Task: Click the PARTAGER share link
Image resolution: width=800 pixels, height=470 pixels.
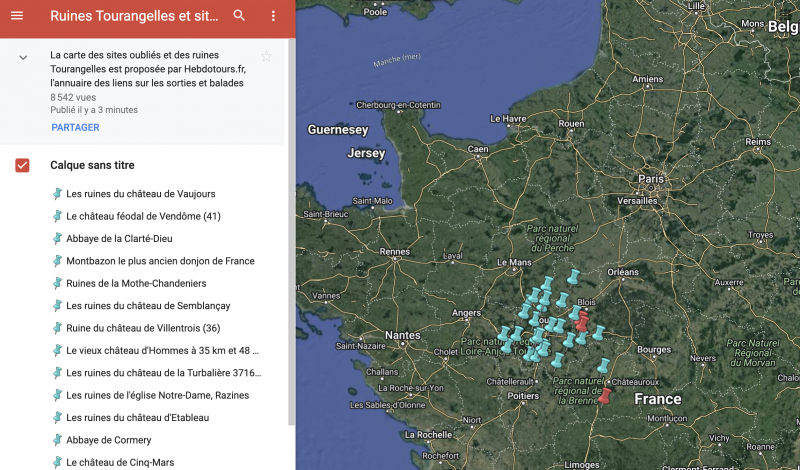Action: point(75,128)
